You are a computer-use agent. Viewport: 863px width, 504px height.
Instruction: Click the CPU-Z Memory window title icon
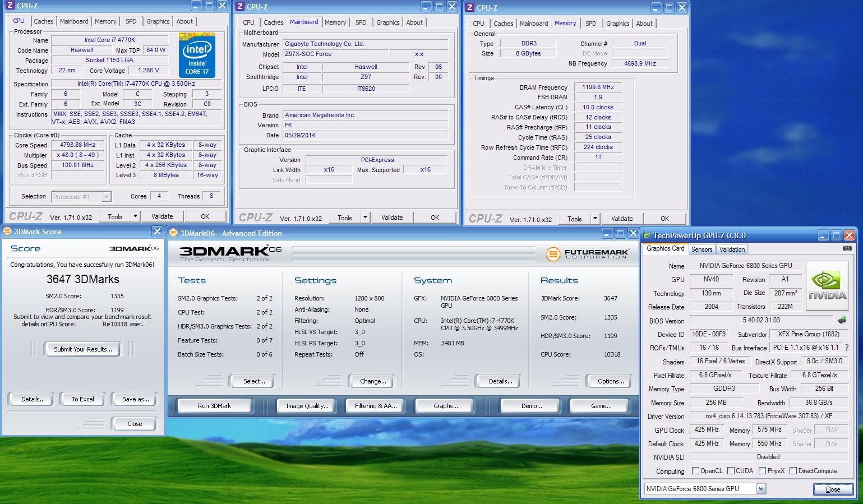[470, 8]
